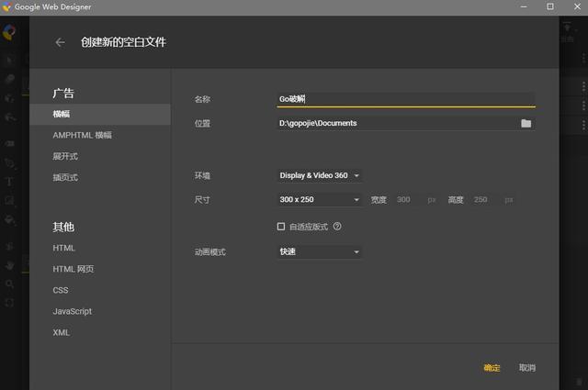Viewport: 588px width, 390px height.
Task: Click the 名称 input containing Go破解
Action: 406,99
